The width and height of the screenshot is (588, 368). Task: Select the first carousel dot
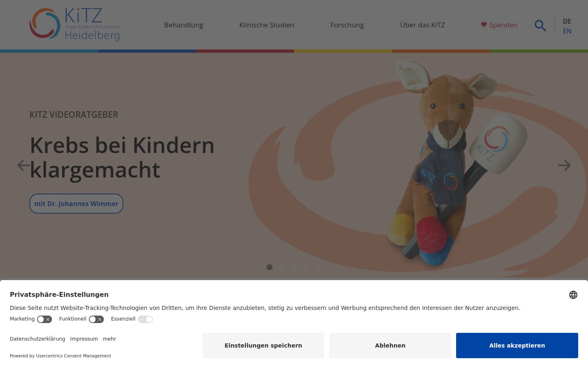pyautogui.click(x=269, y=267)
